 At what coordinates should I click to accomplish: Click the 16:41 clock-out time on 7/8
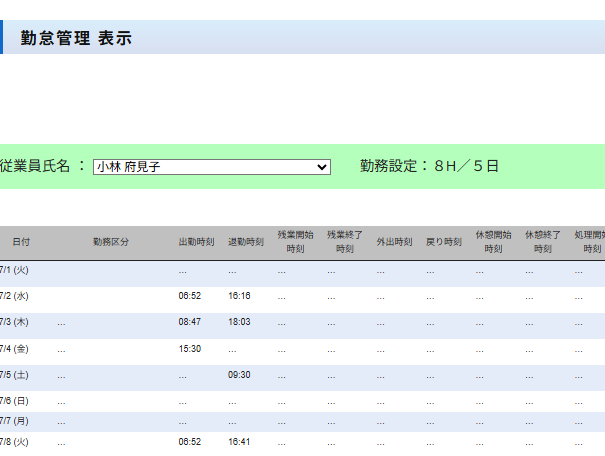coord(239,441)
